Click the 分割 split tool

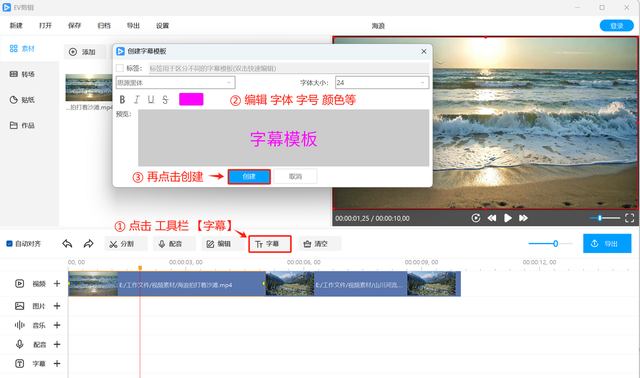pyautogui.click(x=126, y=244)
